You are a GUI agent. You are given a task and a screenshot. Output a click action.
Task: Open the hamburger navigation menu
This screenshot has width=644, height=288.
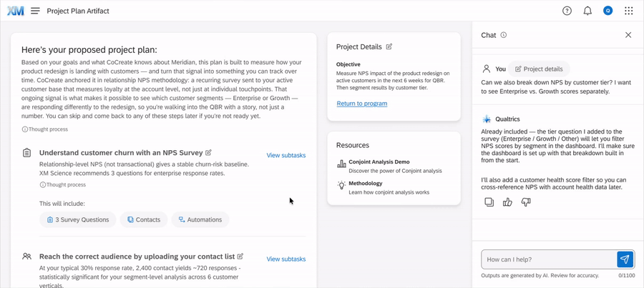(35, 11)
